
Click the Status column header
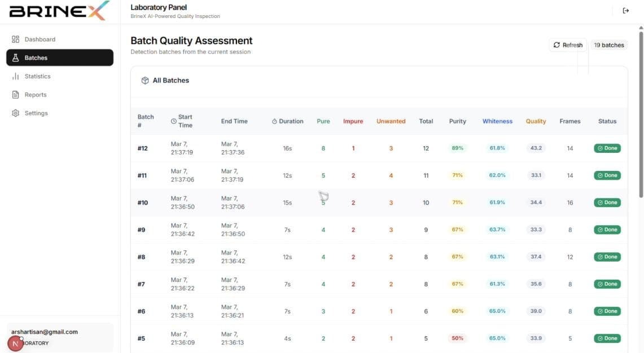point(607,121)
